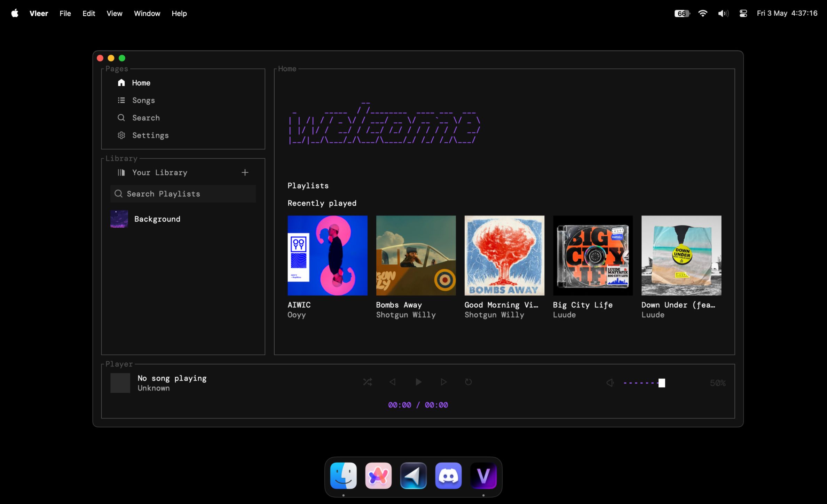Open the Window menu
This screenshot has width=827, height=504.
[x=147, y=13]
